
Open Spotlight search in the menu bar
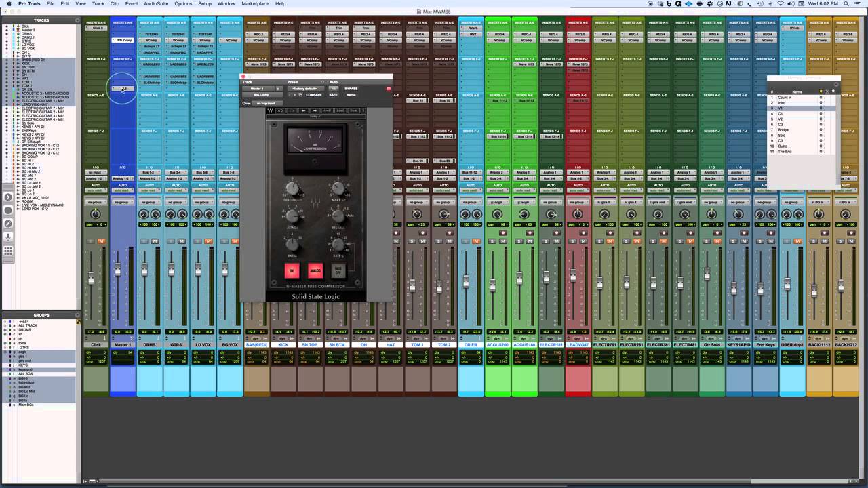(x=847, y=4)
